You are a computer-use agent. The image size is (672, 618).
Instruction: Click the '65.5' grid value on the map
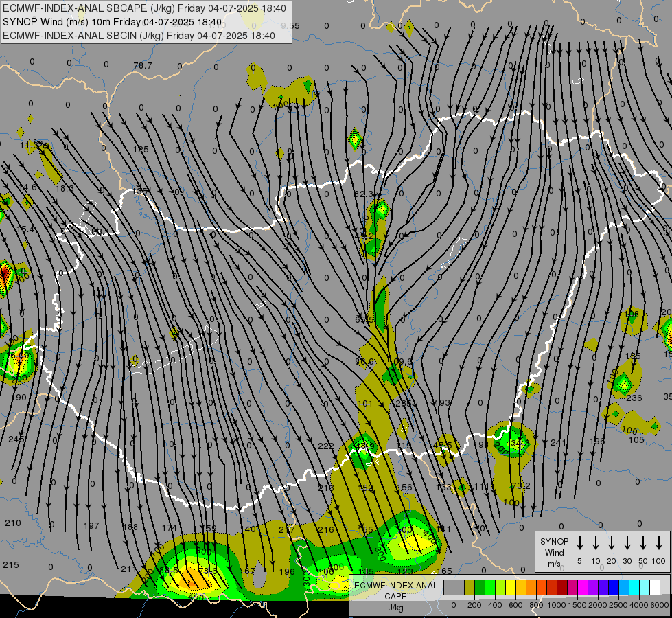click(x=364, y=320)
